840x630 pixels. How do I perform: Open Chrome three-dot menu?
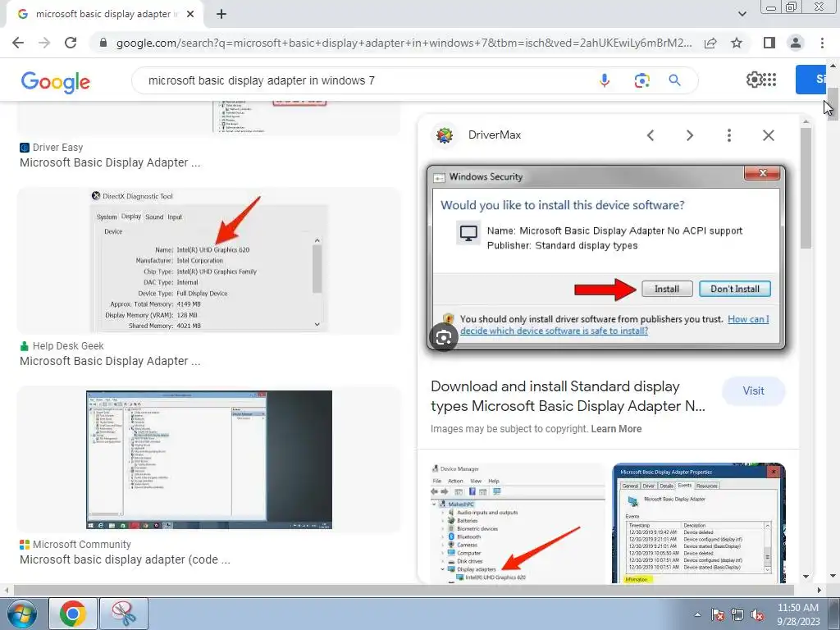pyautogui.click(x=822, y=43)
